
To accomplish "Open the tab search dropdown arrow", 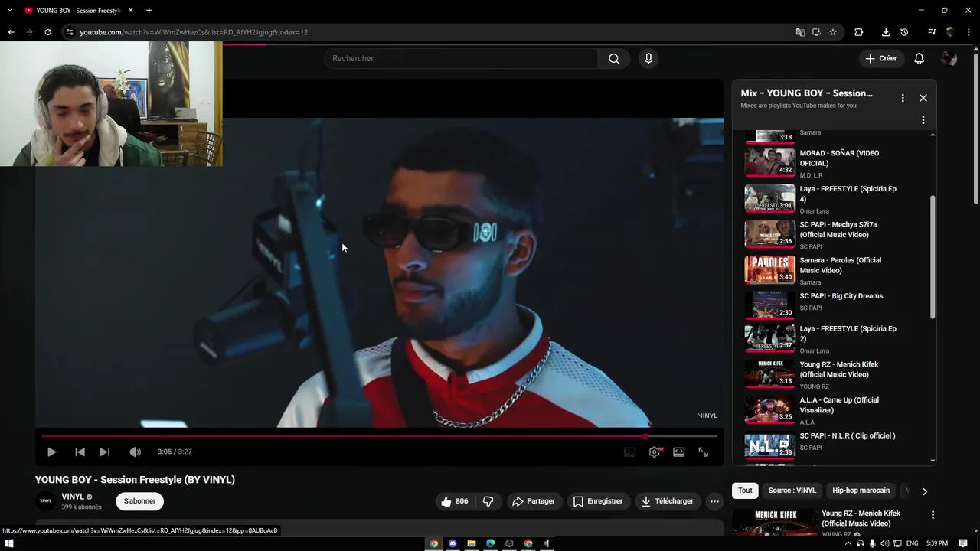I will coord(10,11).
